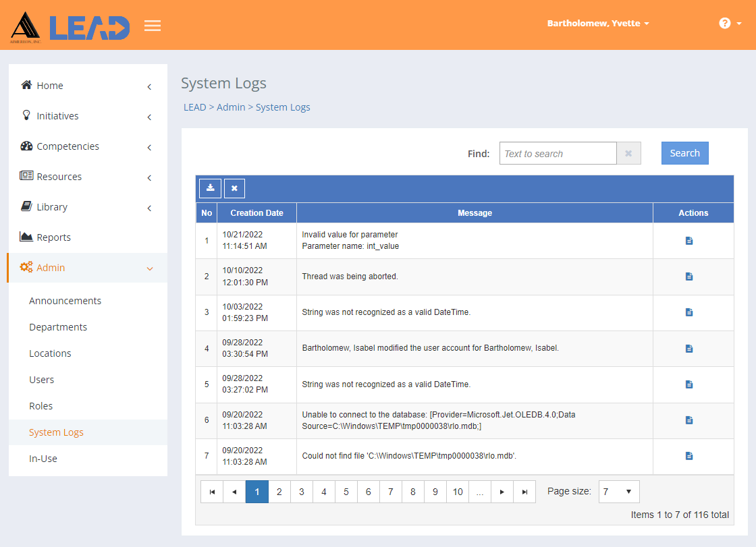756x547 pixels.
Task: Click "Invalid value for parameter" message
Action: (350, 235)
